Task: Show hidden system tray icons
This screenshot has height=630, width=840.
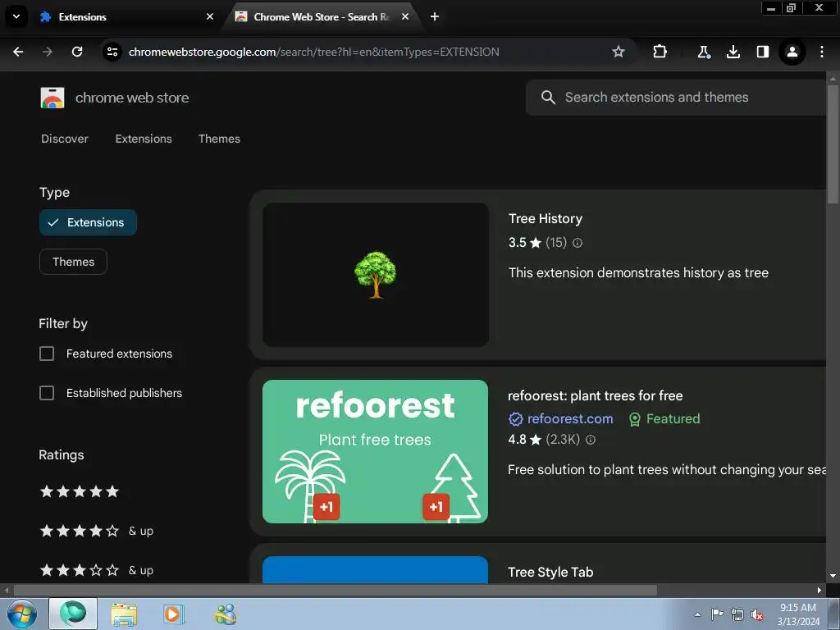Action: point(697,614)
